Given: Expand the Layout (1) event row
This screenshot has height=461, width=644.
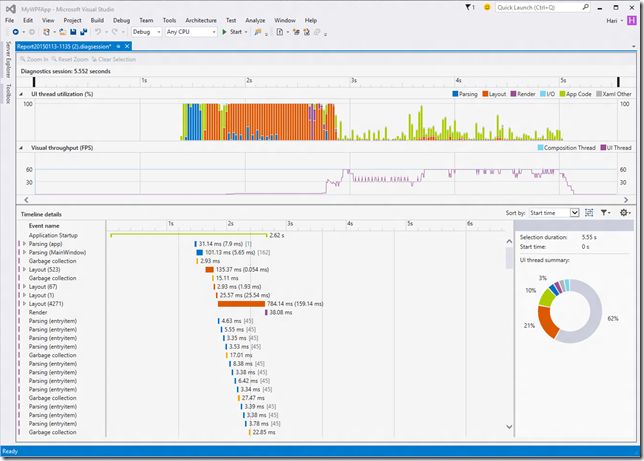Looking at the screenshot, I should tap(24, 295).
